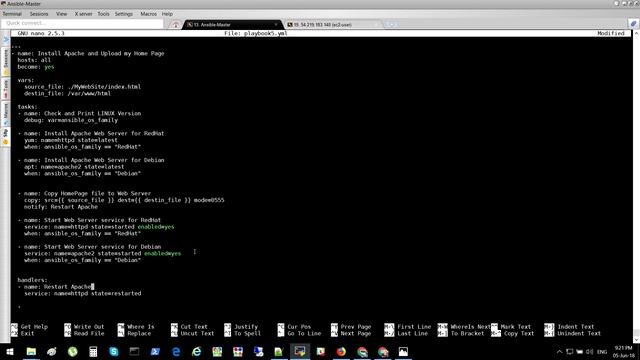Open PowerShell from the taskbar
The width and height of the screenshot is (640, 360).
point(155,351)
